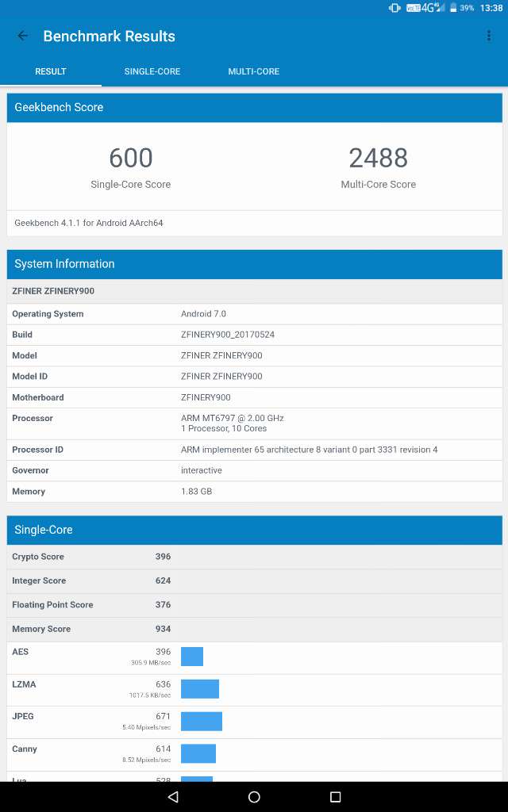Tap the AES benchmark row label
The height and width of the screenshot is (812, 508).
(x=20, y=652)
